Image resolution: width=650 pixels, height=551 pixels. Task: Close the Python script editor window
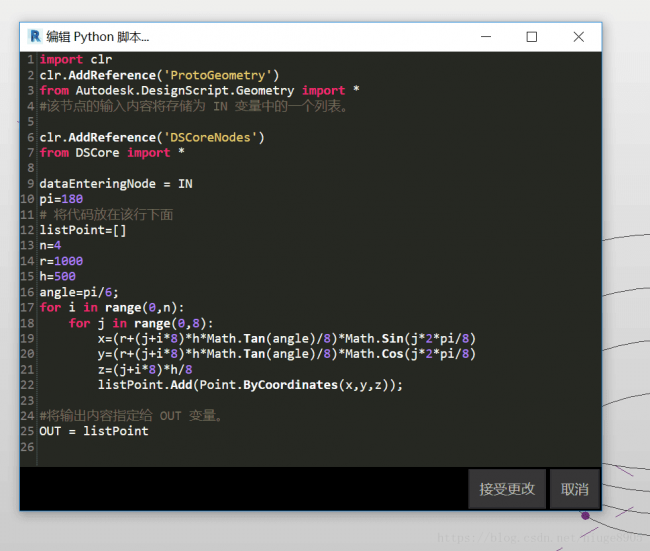[x=578, y=37]
